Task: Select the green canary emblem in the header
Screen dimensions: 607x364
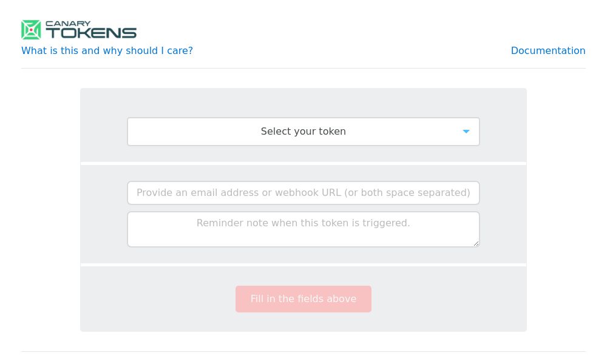Action: [x=31, y=30]
